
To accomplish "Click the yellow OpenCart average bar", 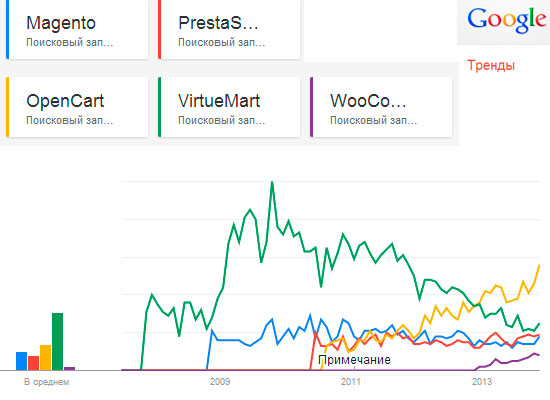I will pyautogui.click(x=45, y=358).
